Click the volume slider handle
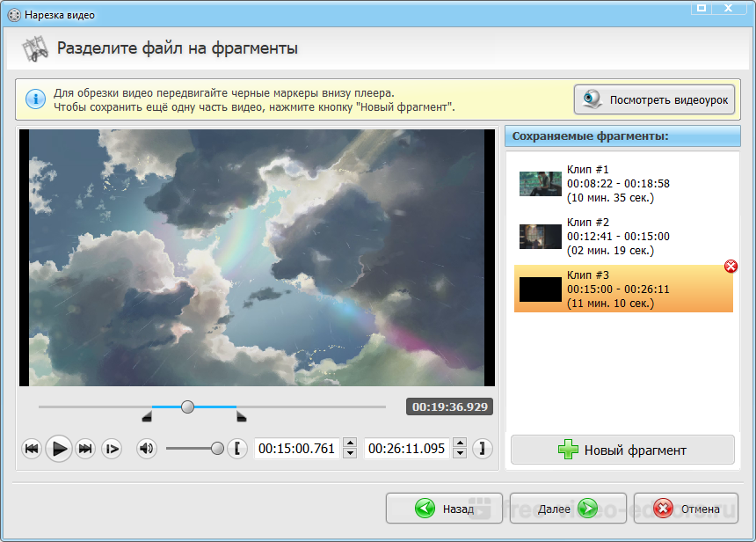The image size is (756, 542). [217, 449]
